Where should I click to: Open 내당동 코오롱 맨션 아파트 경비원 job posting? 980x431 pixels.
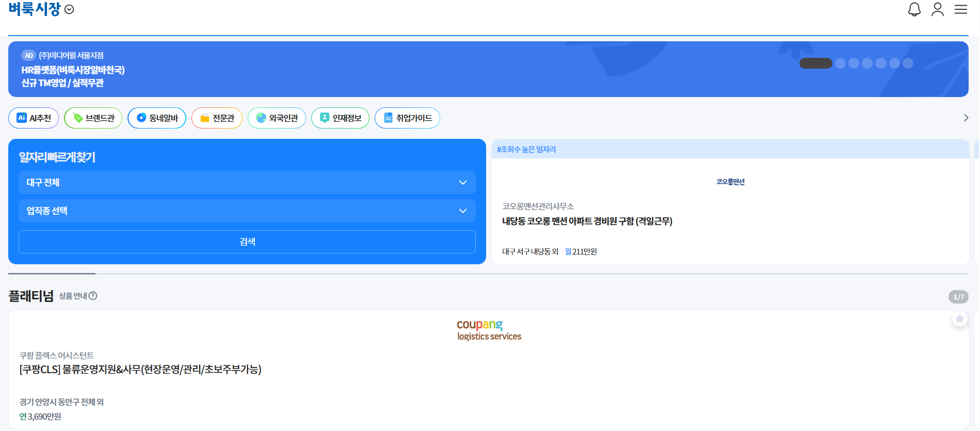(x=587, y=221)
